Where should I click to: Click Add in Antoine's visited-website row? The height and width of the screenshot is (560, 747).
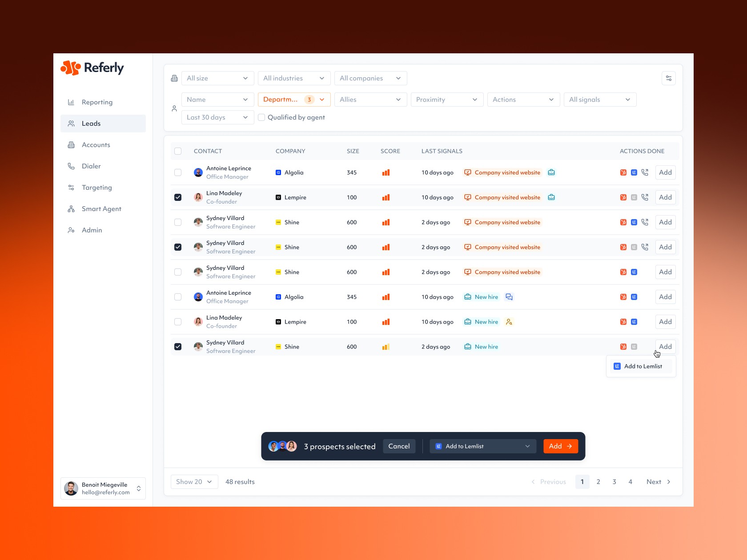tap(666, 172)
